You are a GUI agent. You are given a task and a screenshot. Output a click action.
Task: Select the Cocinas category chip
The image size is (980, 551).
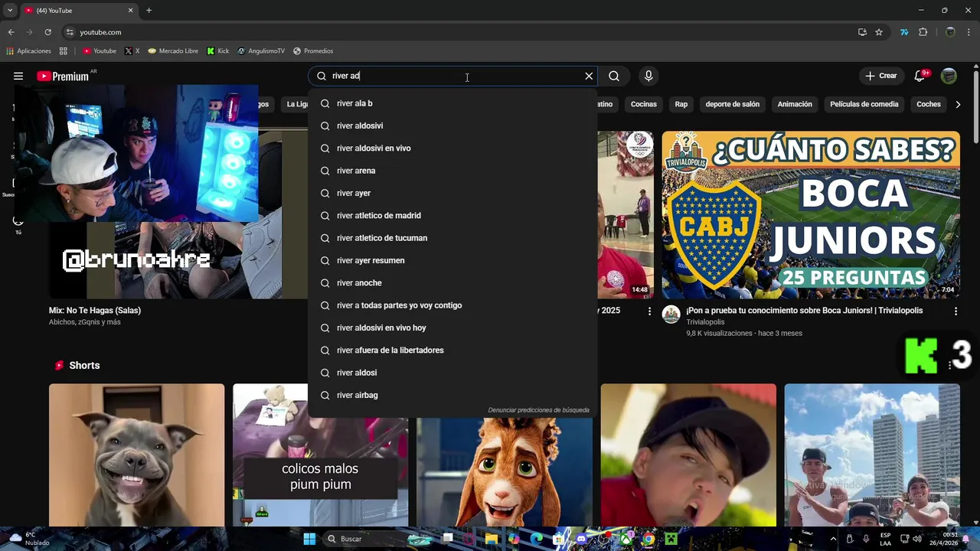[644, 104]
